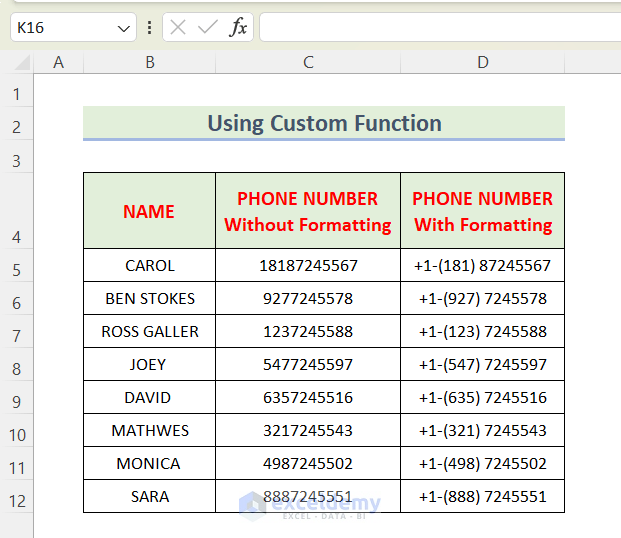
Task: Select cell with +1-(321) 7245543
Action: tap(482, 431)
